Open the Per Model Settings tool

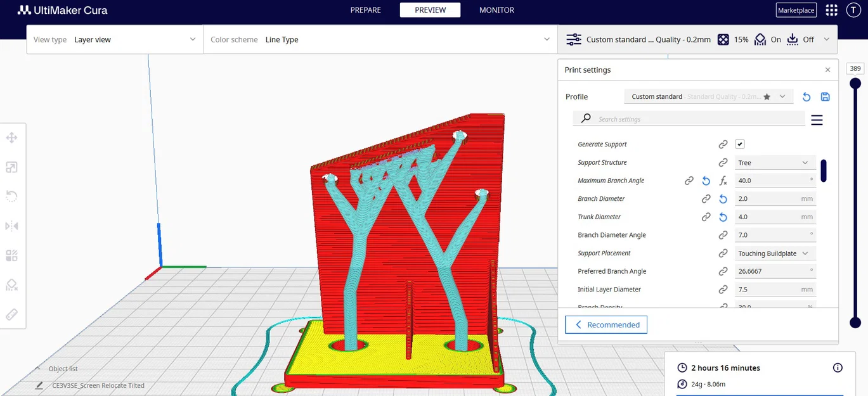point(11,255)
